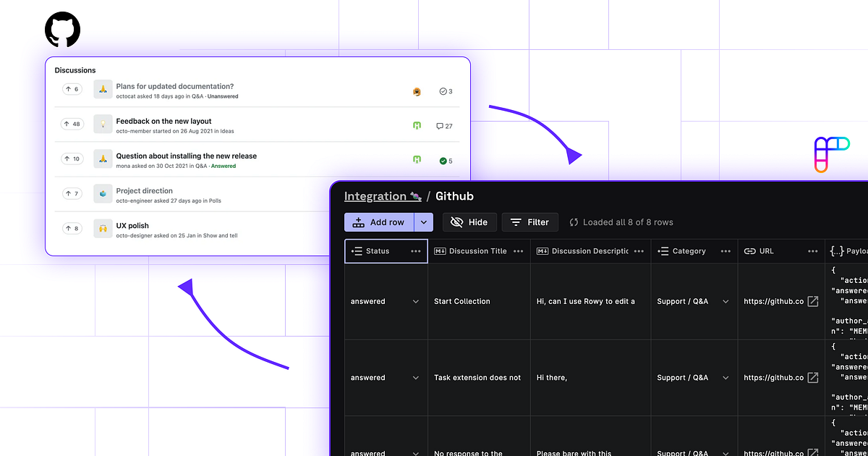Open the Support / Q&A category dropdown
Screen dimensions: 868x456
pyautogui.click(x=726, y=301)
